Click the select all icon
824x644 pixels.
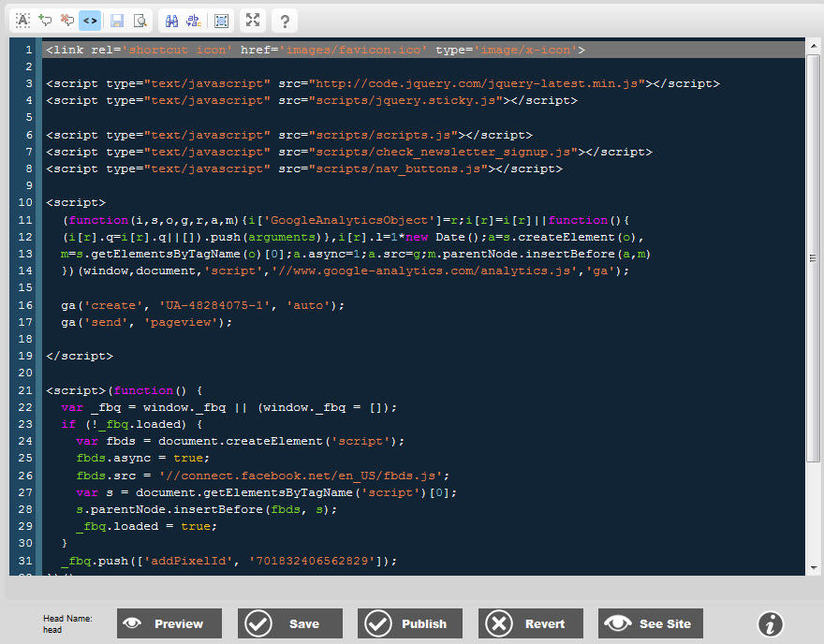222,21
